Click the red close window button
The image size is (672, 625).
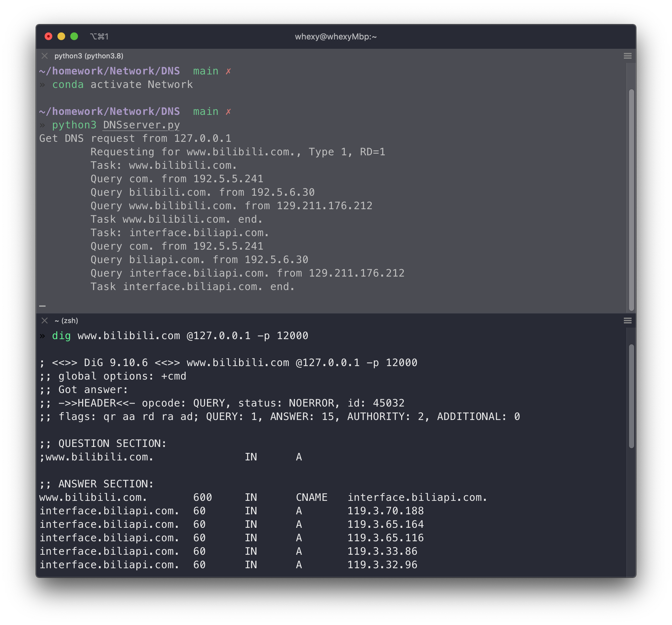[x=48, y=37]
